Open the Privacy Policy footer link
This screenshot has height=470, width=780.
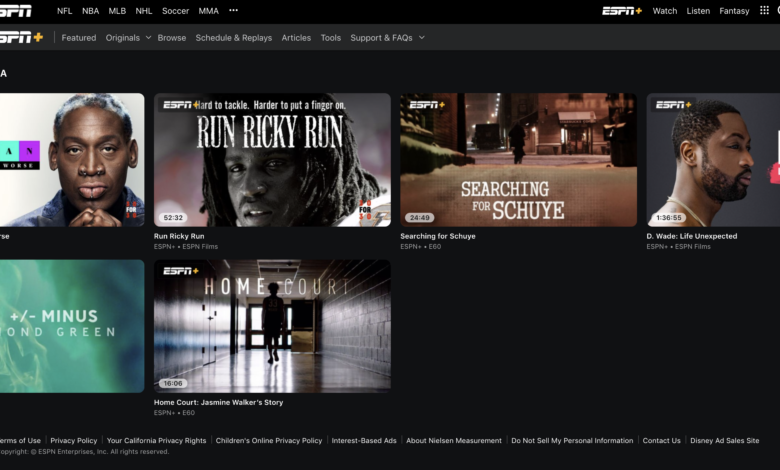pyautogui.click(x=74, y=441)
